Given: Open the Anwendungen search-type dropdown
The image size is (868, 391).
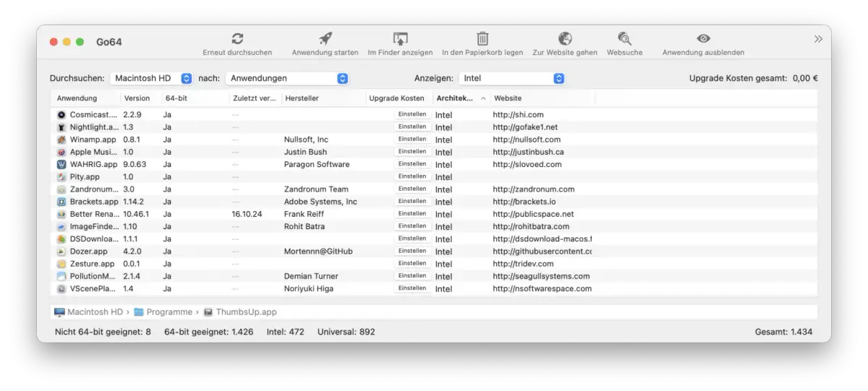Looking at the screenshot, I should coord(287,78).
